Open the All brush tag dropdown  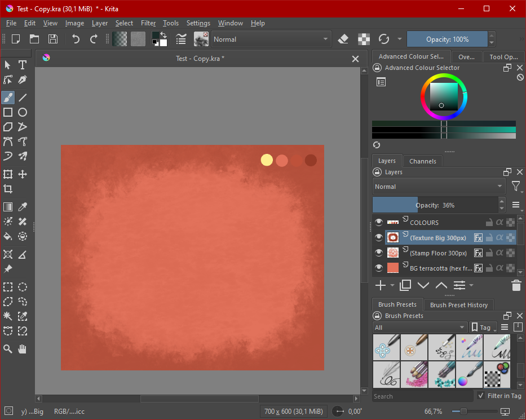tap(420, 328)
